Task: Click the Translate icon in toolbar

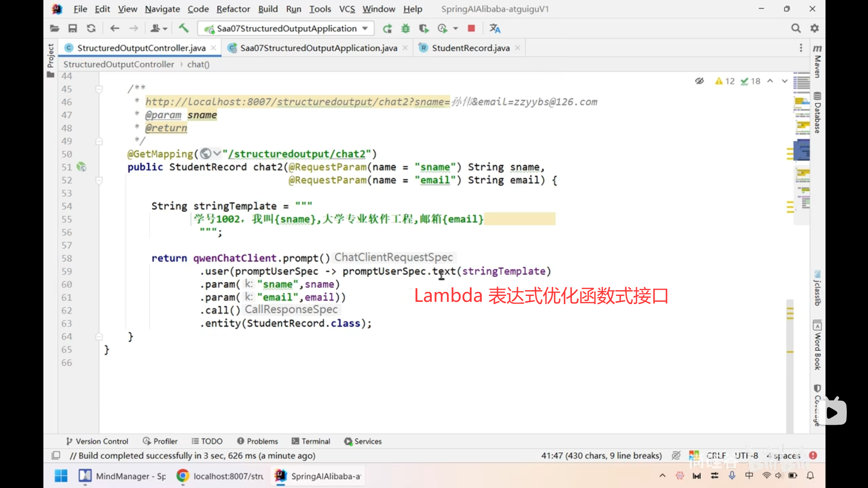Action: coord(495,28)
